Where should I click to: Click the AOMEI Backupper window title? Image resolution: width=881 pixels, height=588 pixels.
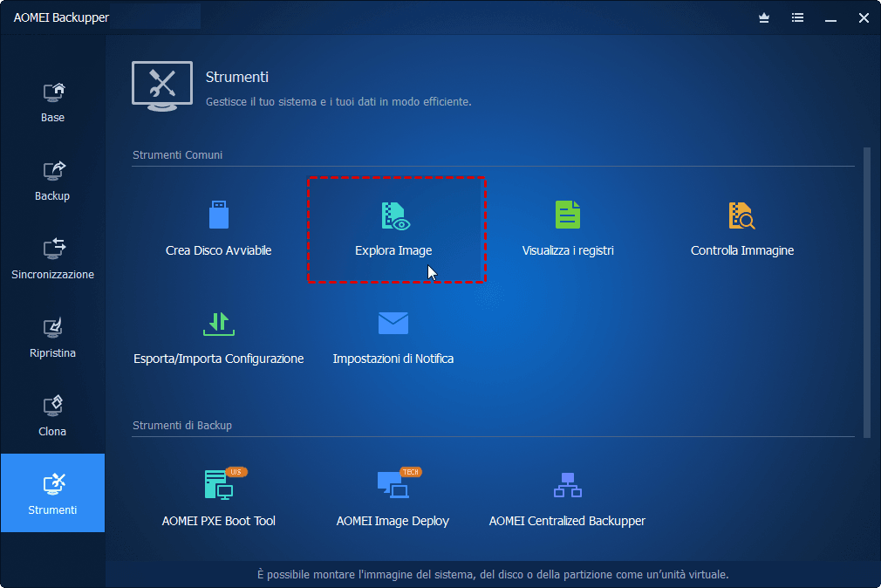pos(61,17)
